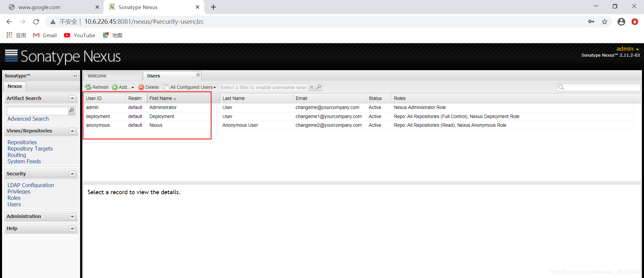Click the Refresh users button
Image resolution: width=644 pixels, height=278 pixels.
[97, 87]
